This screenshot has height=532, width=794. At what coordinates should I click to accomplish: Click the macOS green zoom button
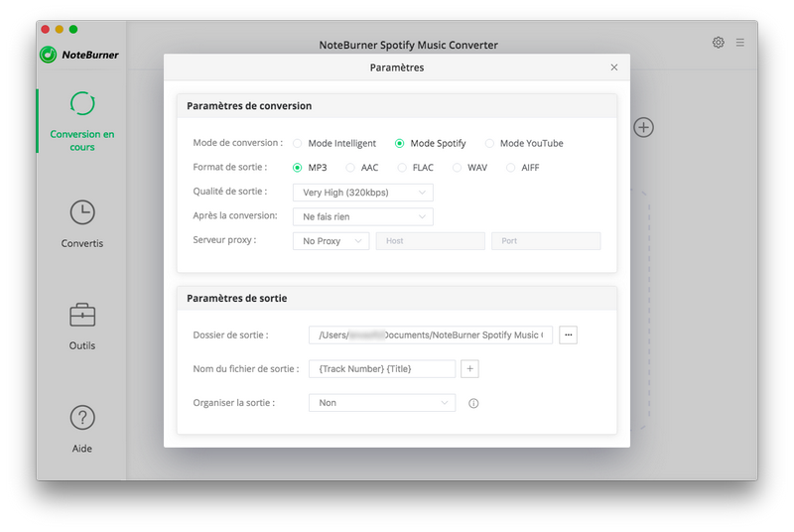click(73, 29)
